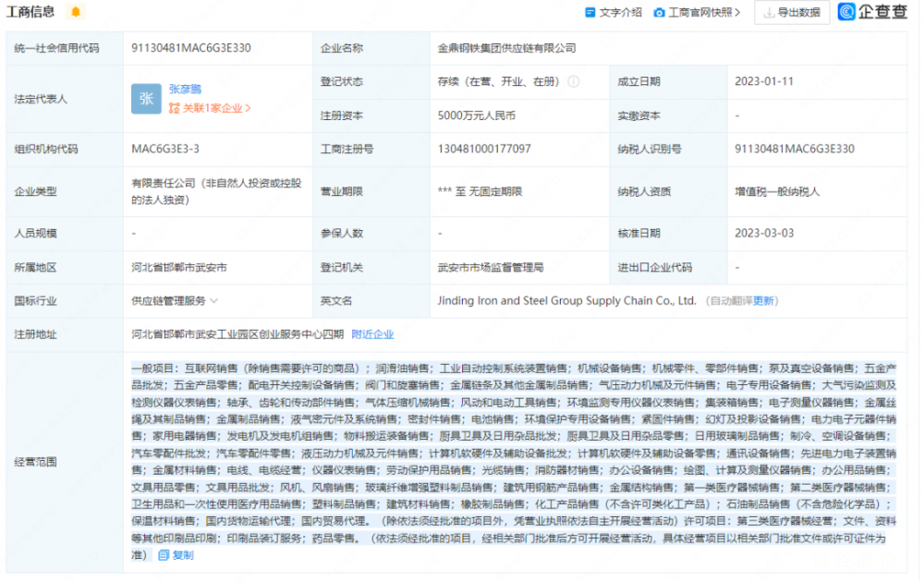Select the 武安市市场监督管理局 registration authority

pyautogui.click(x=491, y=268)
